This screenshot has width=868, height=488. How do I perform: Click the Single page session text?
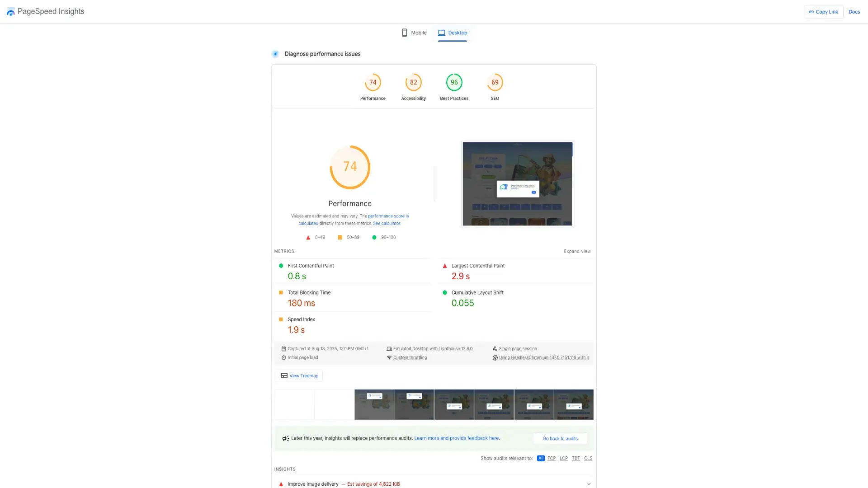518,348
